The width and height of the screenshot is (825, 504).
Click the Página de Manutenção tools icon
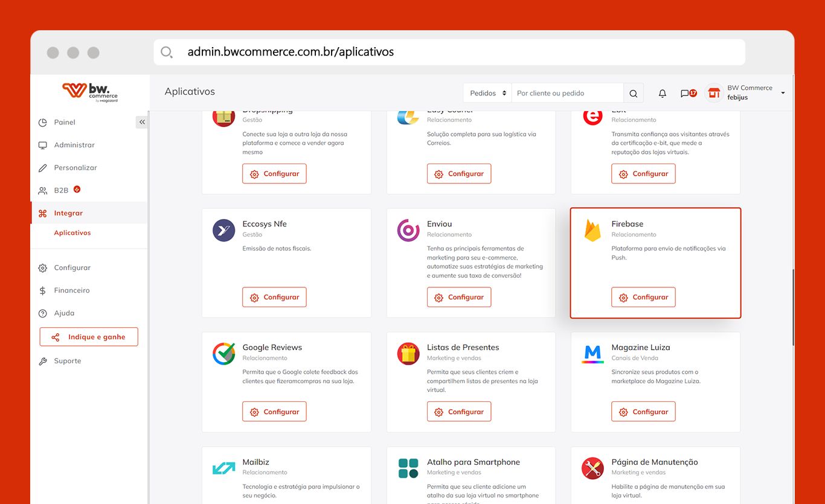[x=592, y=468]
